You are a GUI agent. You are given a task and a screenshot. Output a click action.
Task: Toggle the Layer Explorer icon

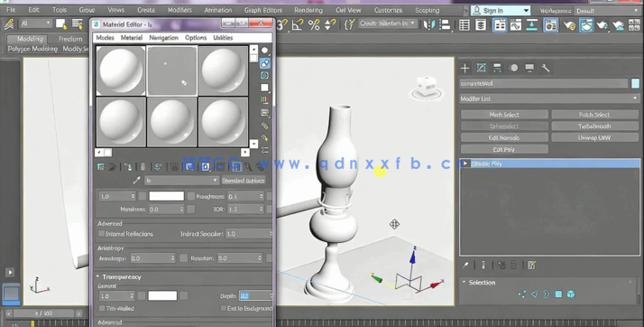(x=481, y=25)
